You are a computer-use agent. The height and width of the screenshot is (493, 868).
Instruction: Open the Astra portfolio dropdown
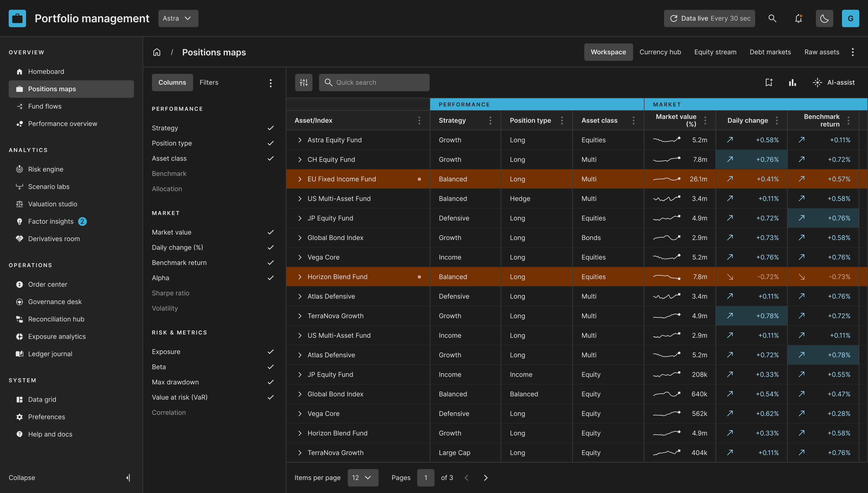[x=178, y=18]
